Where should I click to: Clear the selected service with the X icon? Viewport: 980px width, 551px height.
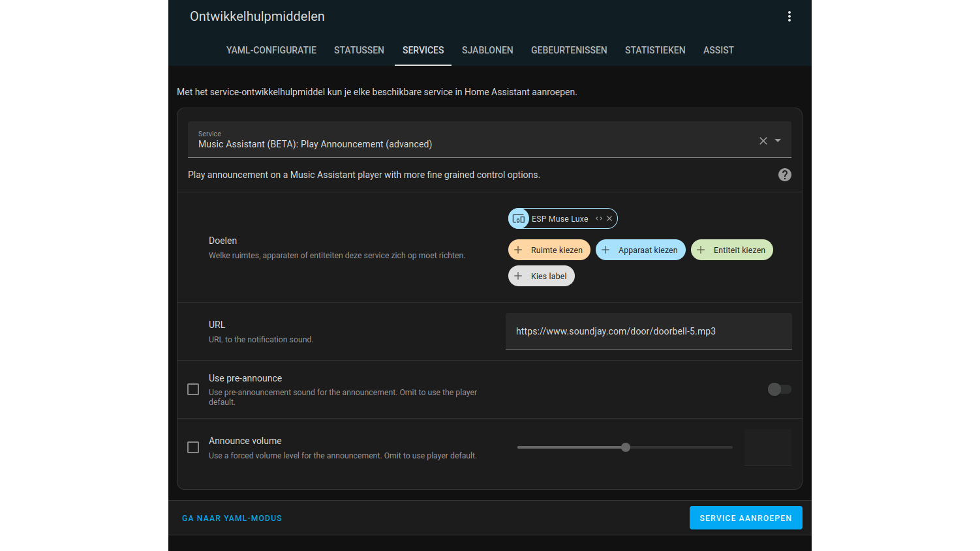tap(763, 141)
